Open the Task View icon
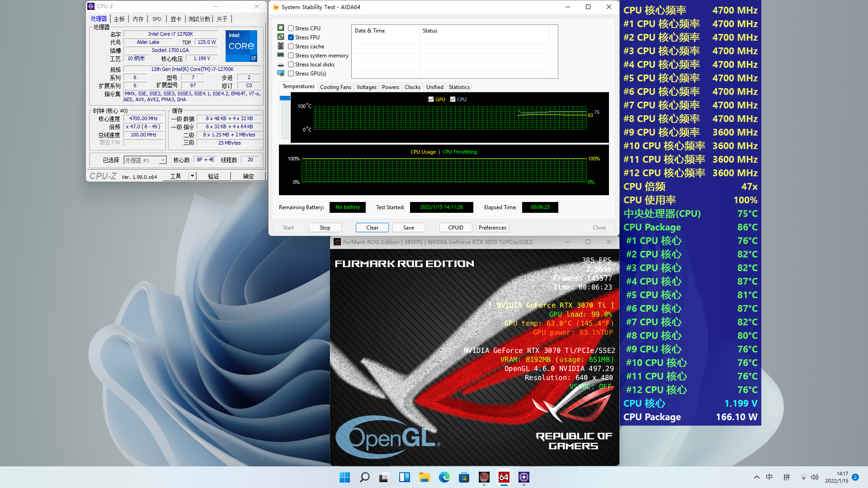The width and height of the screenshot is (868, 488). tap(384, 477)
